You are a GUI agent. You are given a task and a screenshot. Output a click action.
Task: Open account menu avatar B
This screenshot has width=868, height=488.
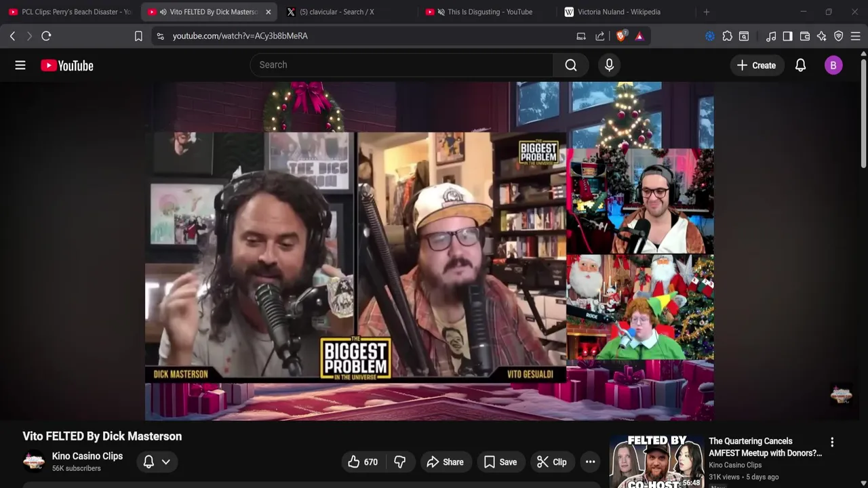pos(833,65)
